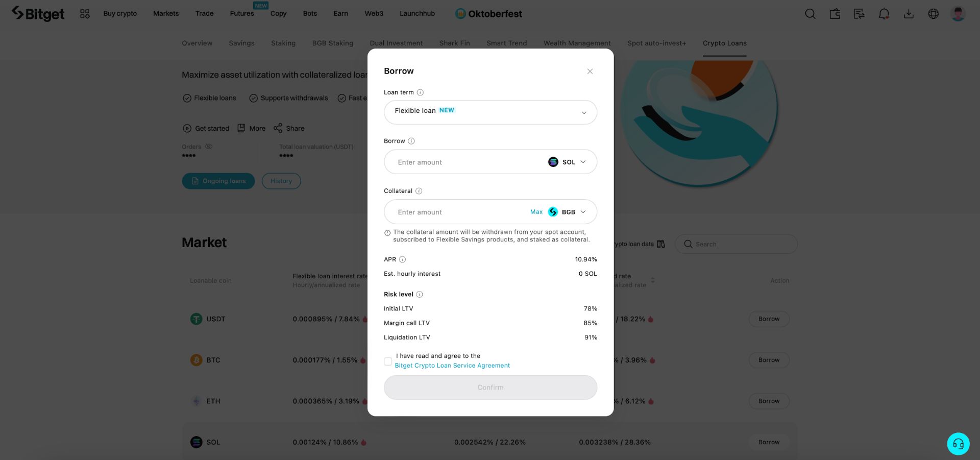Switch to the BGB Staking tab
Screen dimensions: 980x460
pos(333,43)
